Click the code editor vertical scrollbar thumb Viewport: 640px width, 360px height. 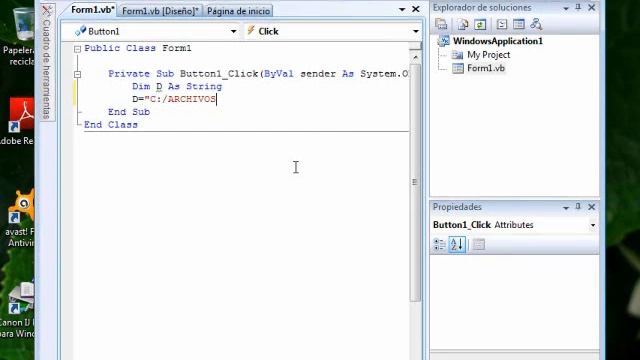(x=415, y=182)
